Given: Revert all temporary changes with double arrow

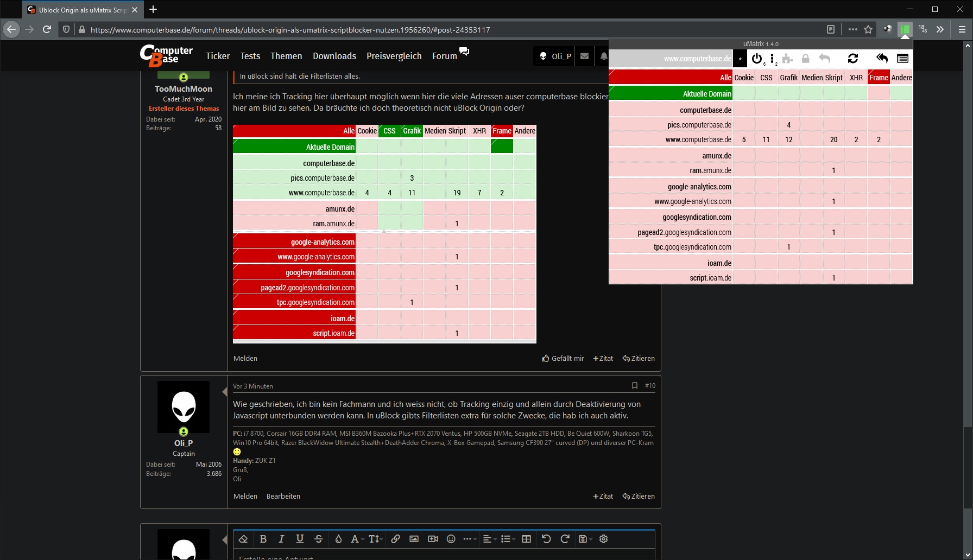Looking at the screenshot, I should [x=882, y=59].
